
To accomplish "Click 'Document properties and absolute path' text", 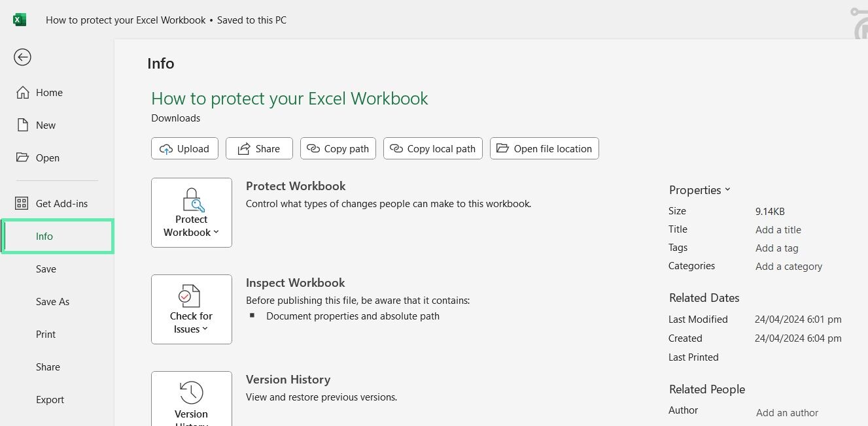I will click(x=353, y=316).
